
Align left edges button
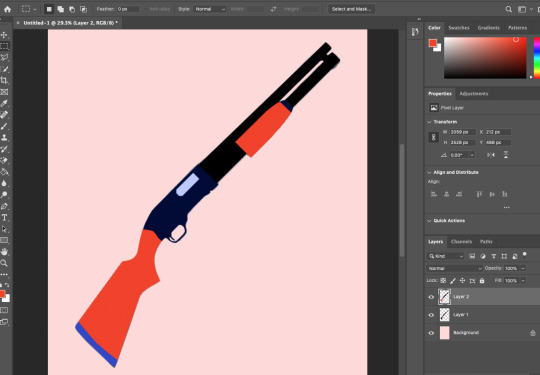tap(434, 194)
